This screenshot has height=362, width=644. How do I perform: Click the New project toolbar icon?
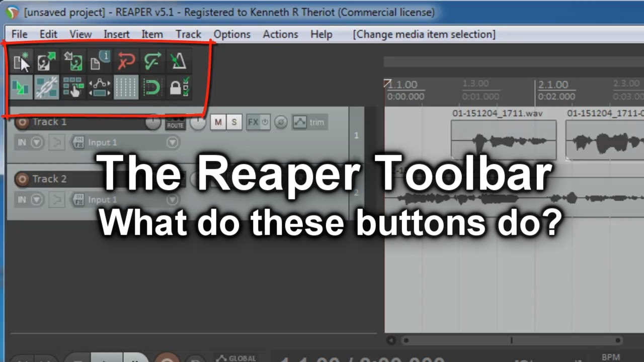(21, 62)
